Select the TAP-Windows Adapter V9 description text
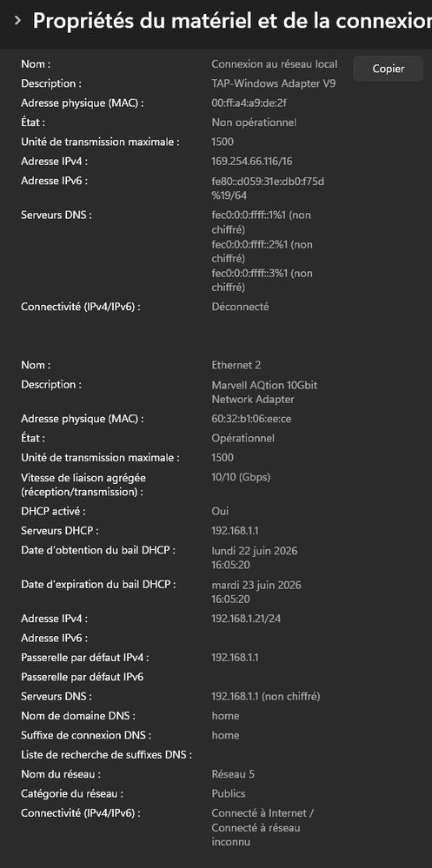432x868 pixels. tap(274, 83)
